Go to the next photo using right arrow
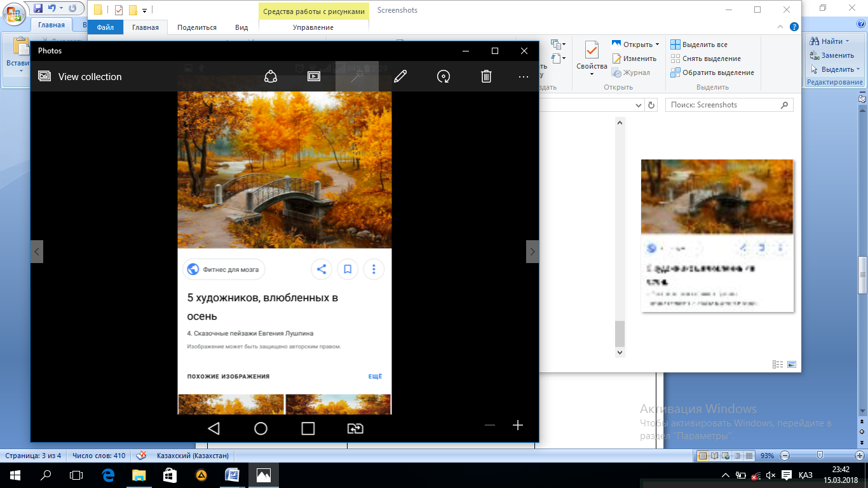 coord(532,252)
